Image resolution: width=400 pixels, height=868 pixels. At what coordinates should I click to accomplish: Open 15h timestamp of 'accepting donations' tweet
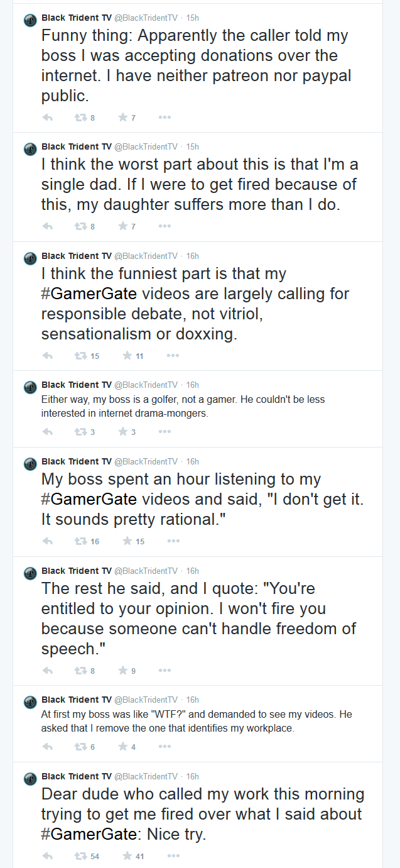pyautogui.click(x=193, y=18)
